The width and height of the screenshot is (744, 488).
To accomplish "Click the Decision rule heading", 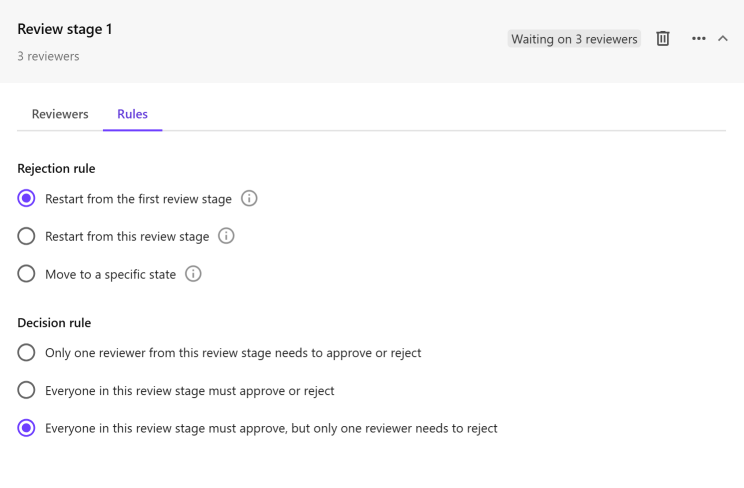I will pyautogui.click(x=54, y=323).
